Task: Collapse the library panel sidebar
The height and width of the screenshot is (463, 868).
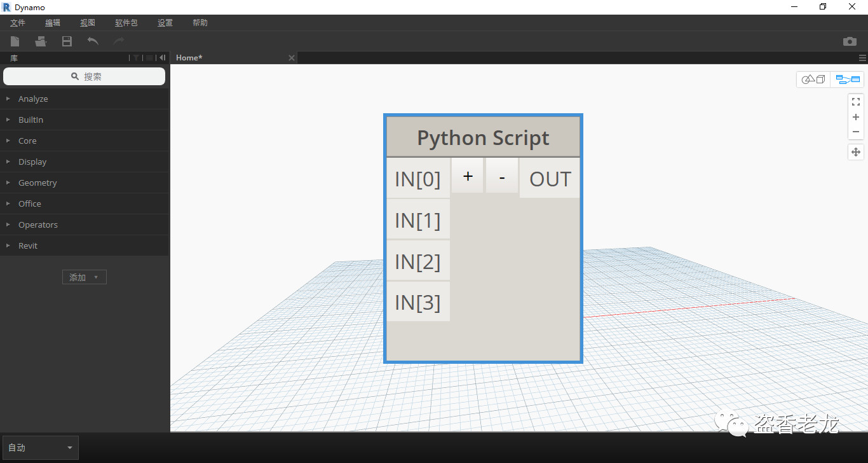Action: [163, 58]
